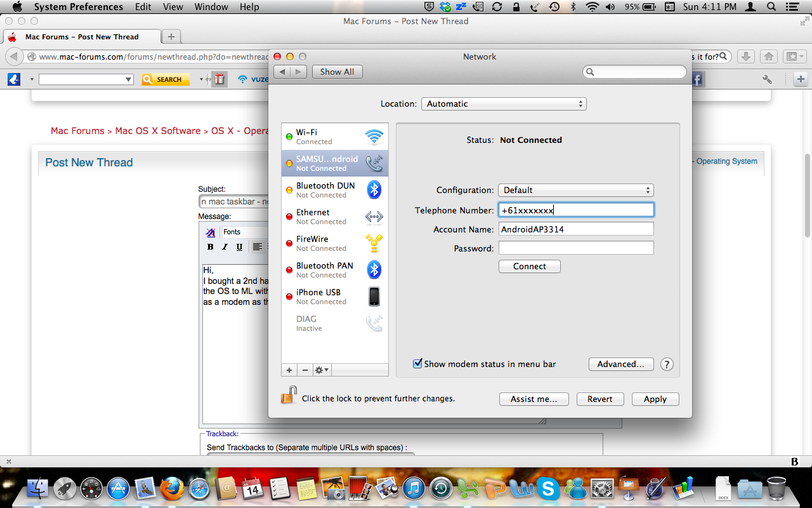The height and width of the screenshot is (508, 812).
Task: Select the Bluetooth PAN service
Action: tap(335, 270)
